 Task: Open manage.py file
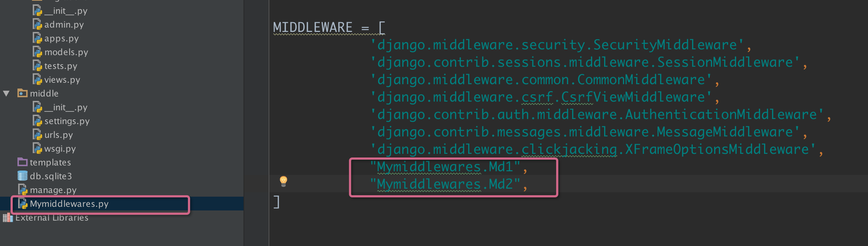click(53, 190)
